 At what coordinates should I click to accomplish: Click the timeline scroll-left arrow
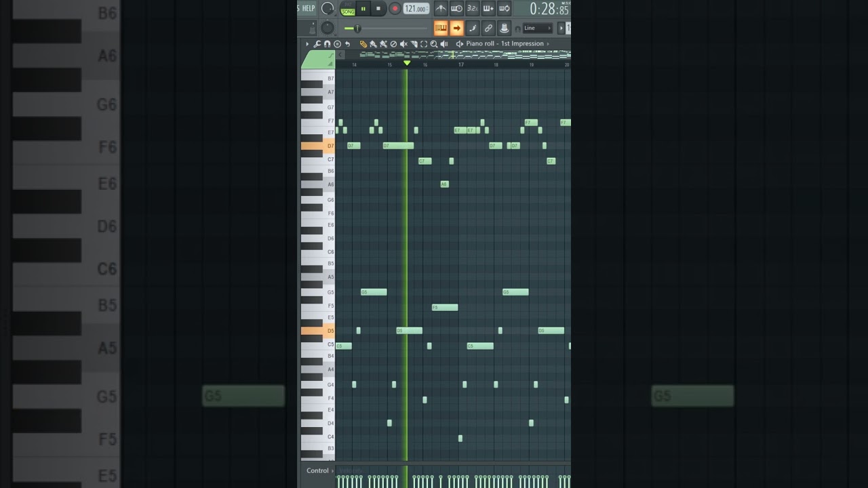(x=340, y=55)
